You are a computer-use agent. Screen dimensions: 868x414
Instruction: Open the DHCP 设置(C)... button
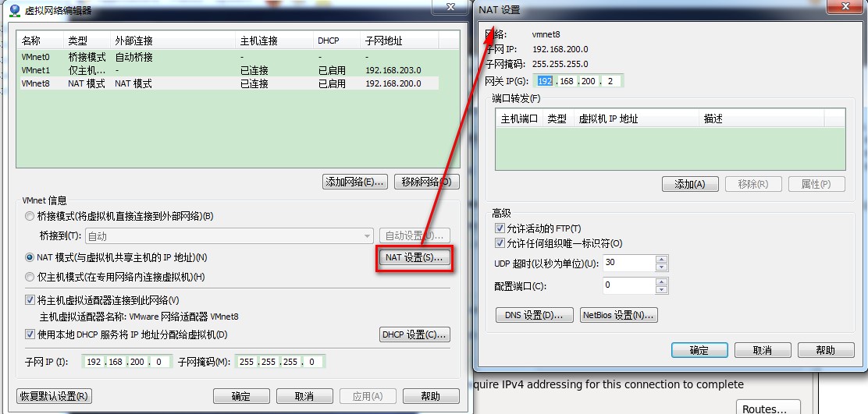414,334
